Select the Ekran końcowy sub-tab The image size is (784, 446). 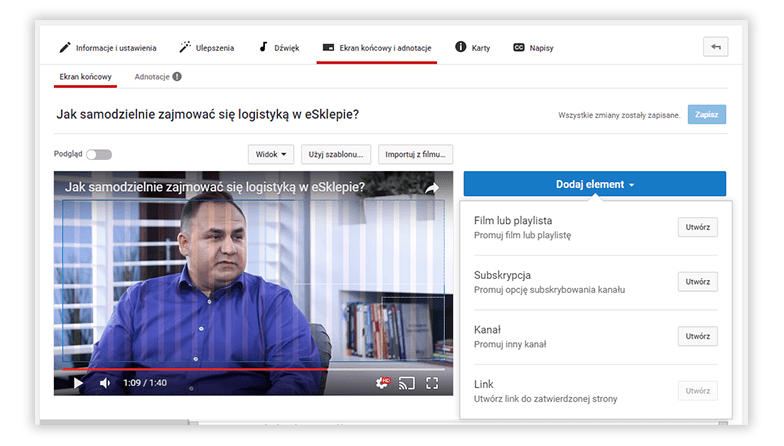pyautogui.click(x=86, y=76)
